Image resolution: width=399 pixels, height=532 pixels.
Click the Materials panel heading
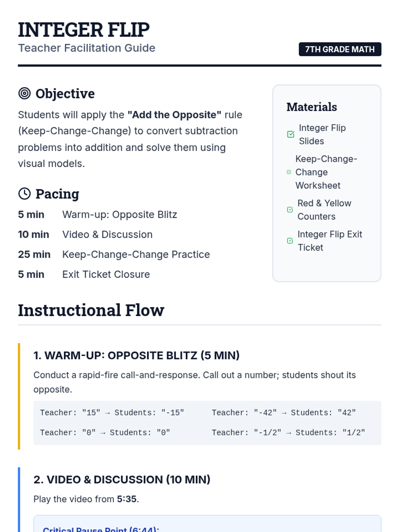[312, 107]
